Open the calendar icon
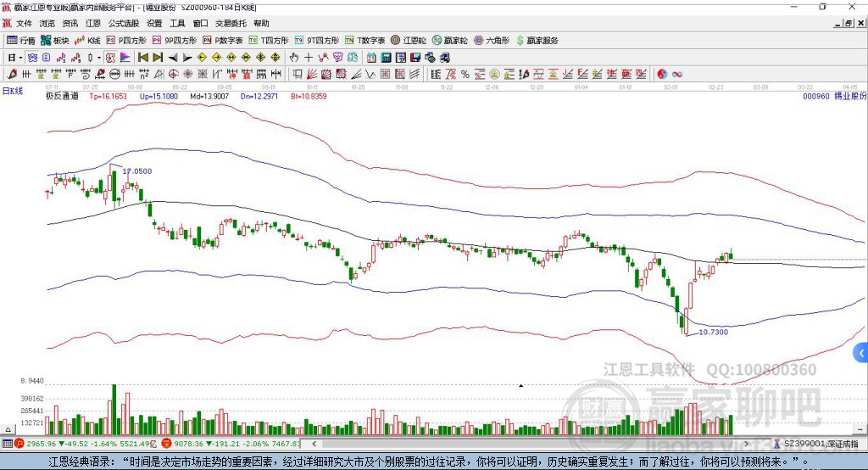Image resolution: width=868 pixels, height=470 pixels. tap(371, 58)
